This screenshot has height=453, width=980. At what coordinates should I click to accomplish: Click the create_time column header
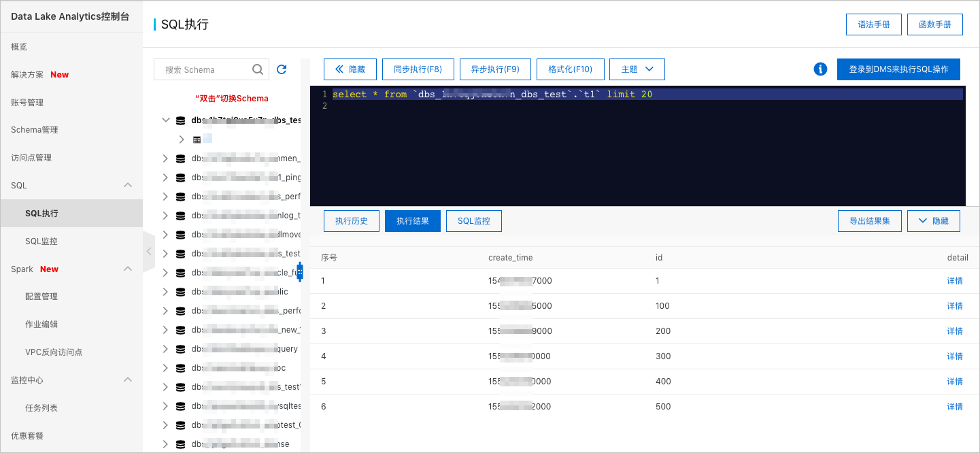click(511, 258)
